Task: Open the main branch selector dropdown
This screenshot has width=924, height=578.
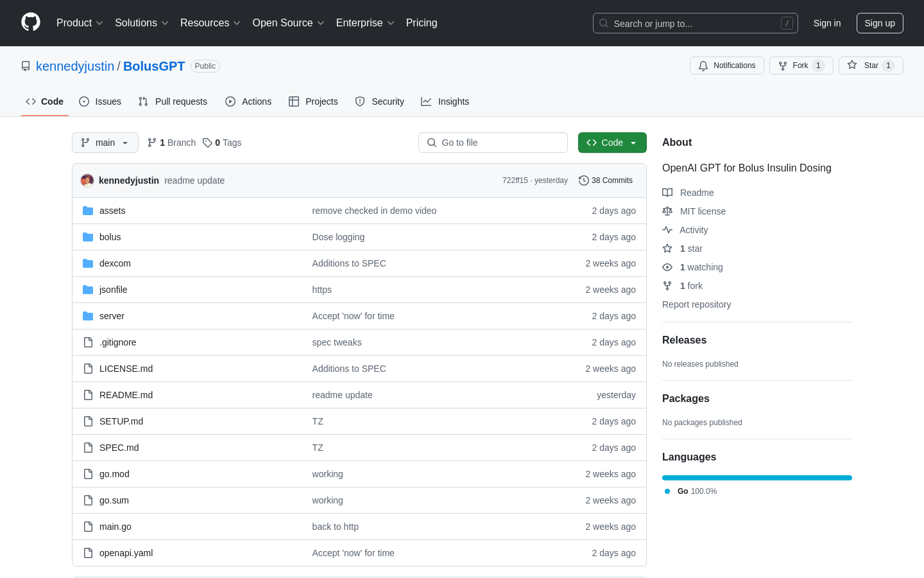Action: (105, 143)
